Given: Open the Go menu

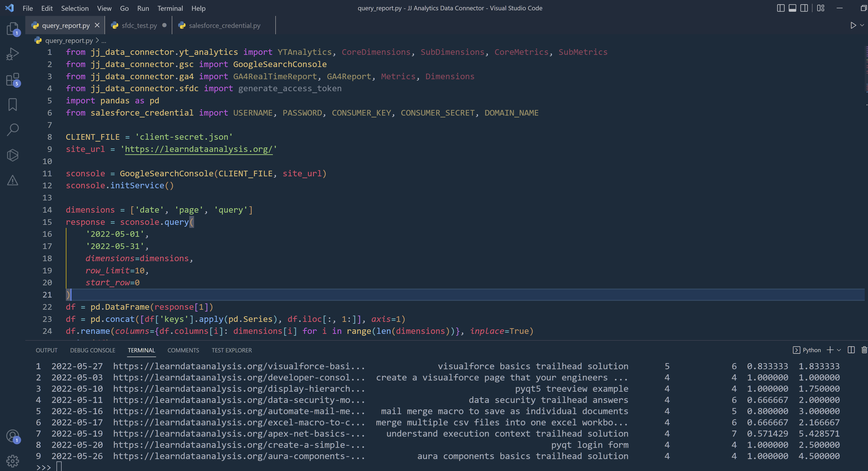Looking at the screenshot, I should [124, 8].
